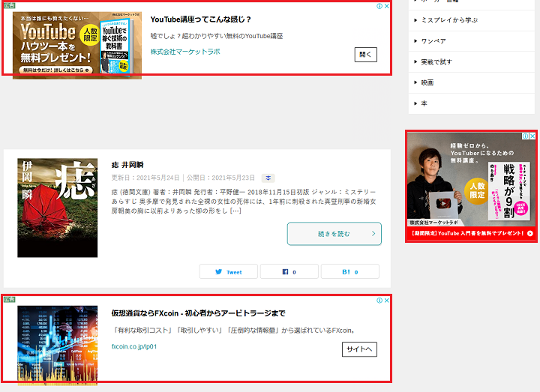Close the FXcoin ad with X icon

click(387, 300)
